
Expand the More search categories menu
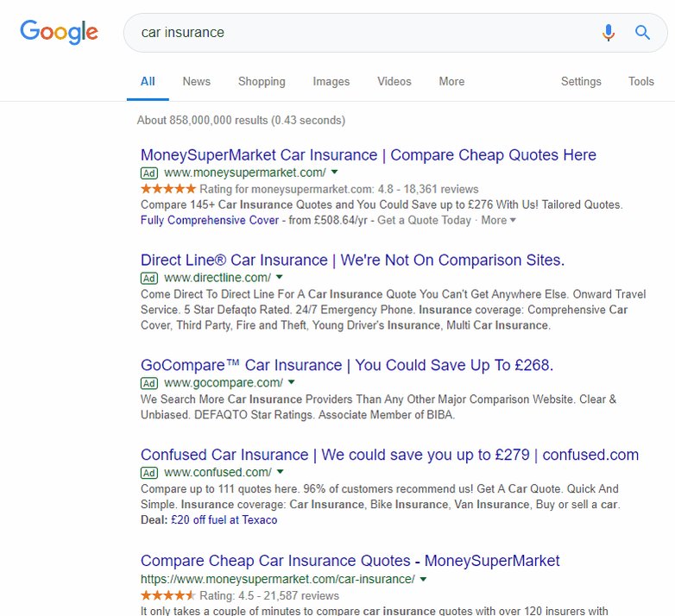coord(451,81)
